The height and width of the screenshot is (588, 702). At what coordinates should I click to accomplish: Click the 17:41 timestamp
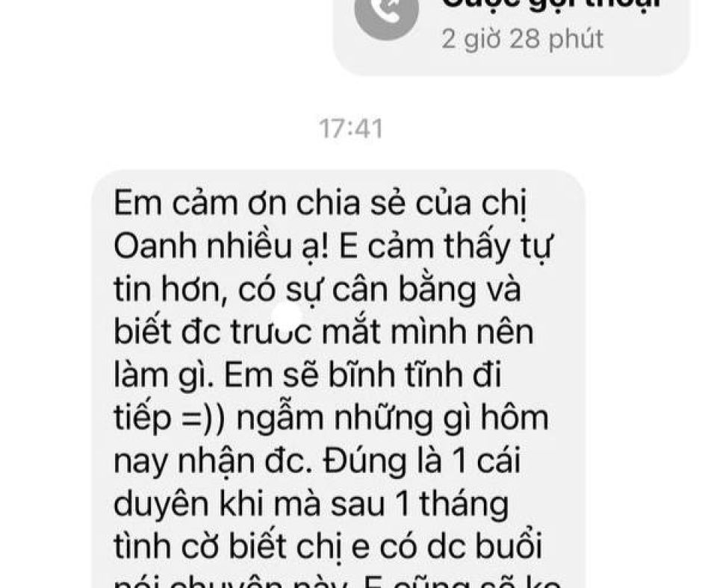point(352,129)
